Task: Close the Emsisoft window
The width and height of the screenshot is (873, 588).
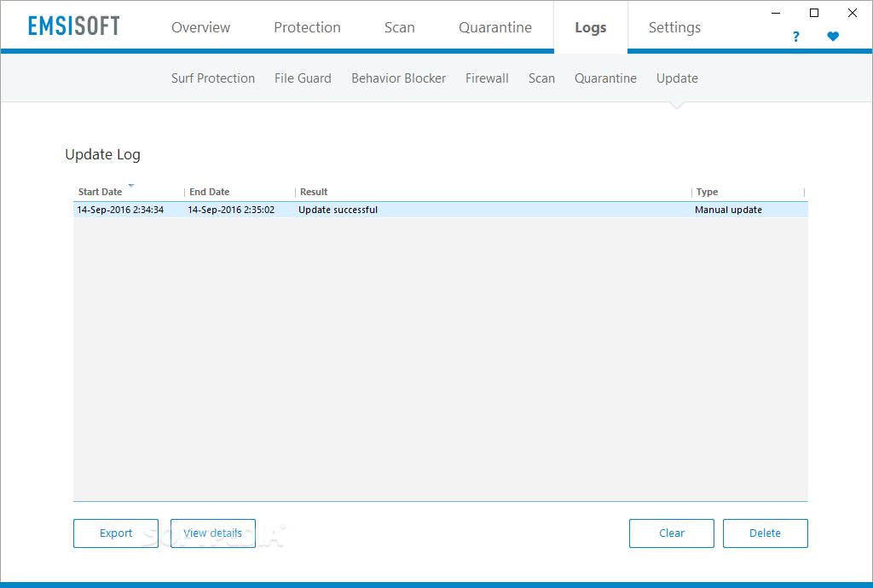Action: click(x=853, y=13)
